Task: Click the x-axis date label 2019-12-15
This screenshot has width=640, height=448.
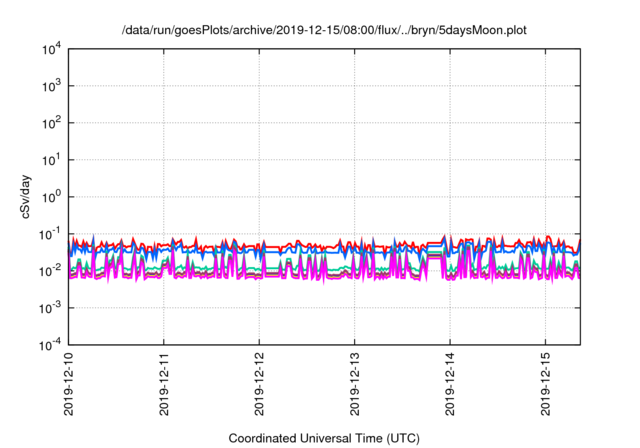Action: 545,384
